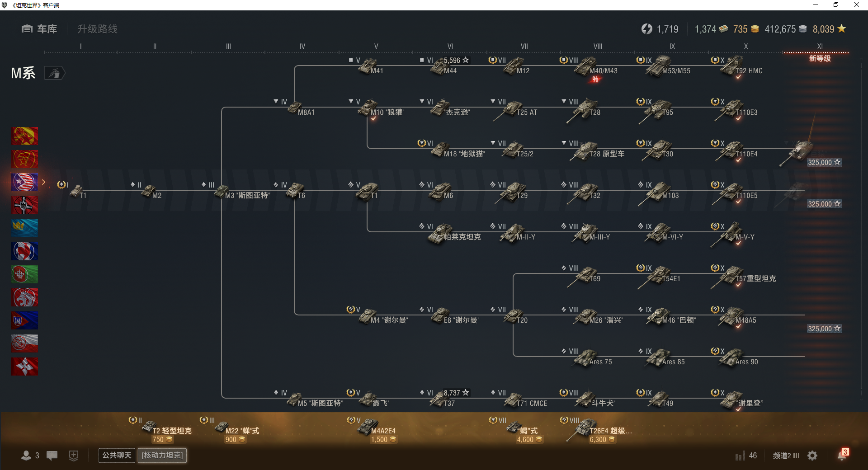Screen dimensions: 868x470
Task: Click the 325,000 XP cost below M48A5
Action: tap(824, 329)
